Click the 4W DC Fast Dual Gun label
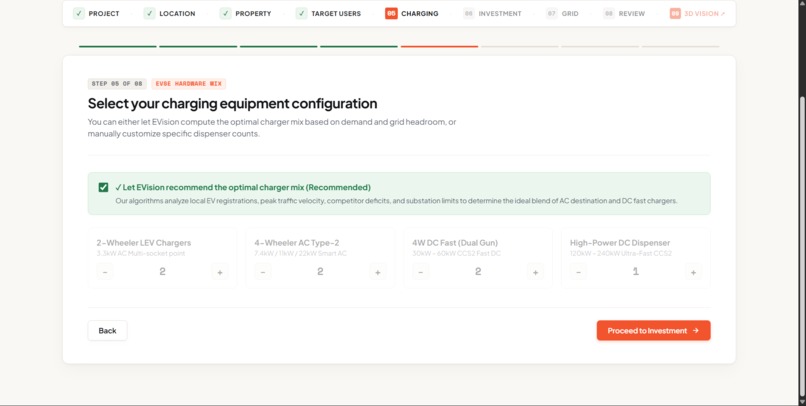This screenshot has height=406, width=806. pos(455,243)
